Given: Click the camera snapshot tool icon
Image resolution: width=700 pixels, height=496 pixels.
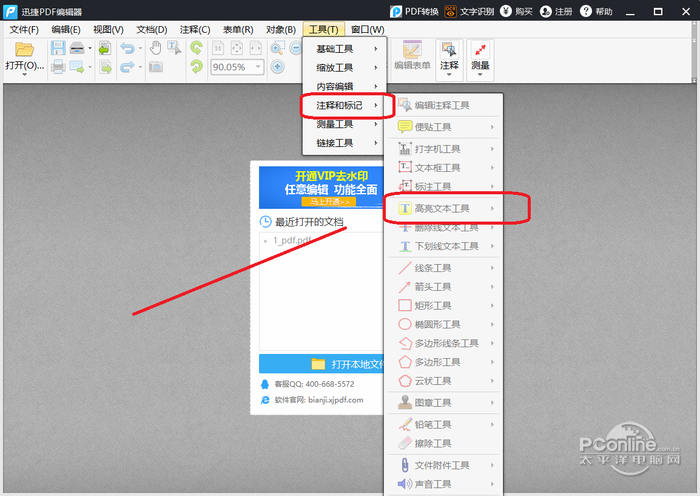Looking at the screenshot, I should (155, 67).
